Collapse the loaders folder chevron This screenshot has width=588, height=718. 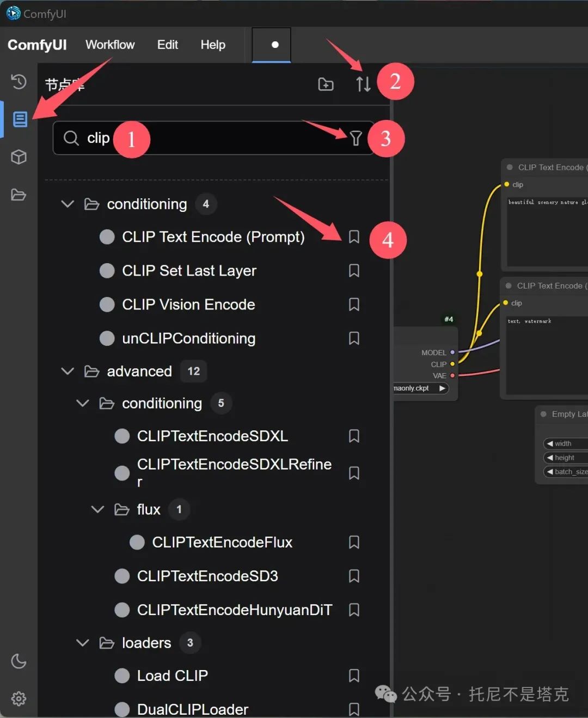coord(83,643)
